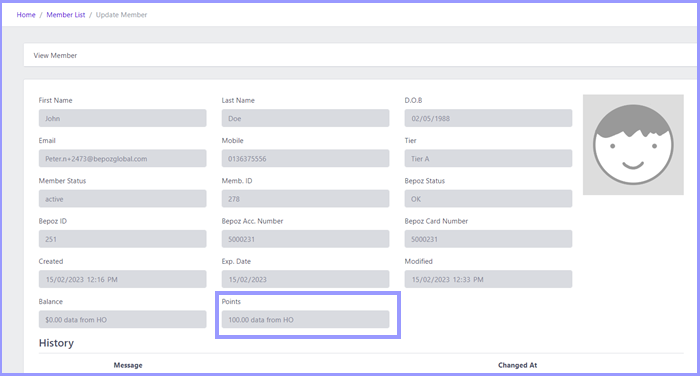
Task: Click the Memb. ID field 278
Action: pos(305,199)
